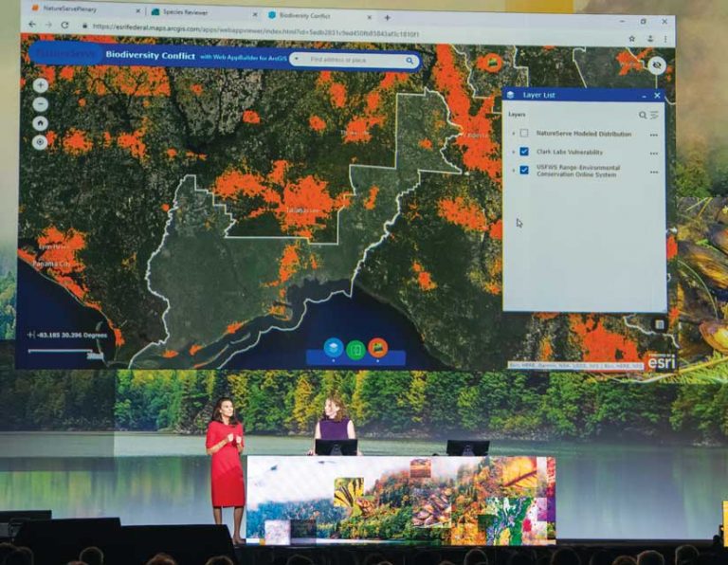
Task: Click Clark Labs Vulnerability layer name
Action: click(569, 152)
